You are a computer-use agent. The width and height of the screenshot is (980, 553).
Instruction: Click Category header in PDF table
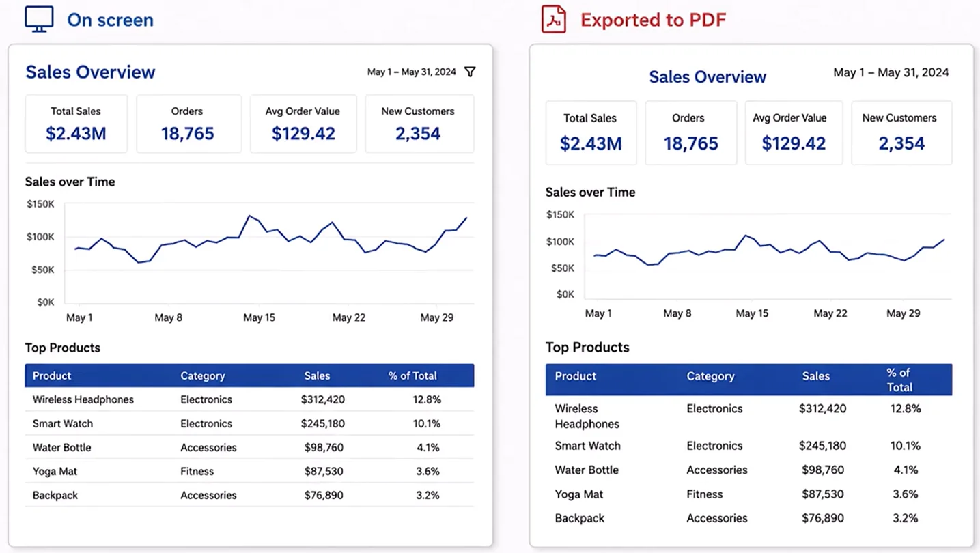(x=711, y=376)
